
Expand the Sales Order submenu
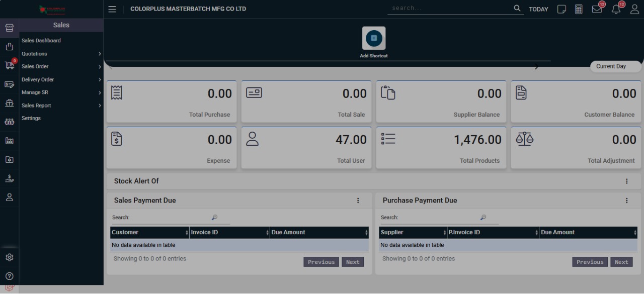pyautogui.click(x=60, y=66)
